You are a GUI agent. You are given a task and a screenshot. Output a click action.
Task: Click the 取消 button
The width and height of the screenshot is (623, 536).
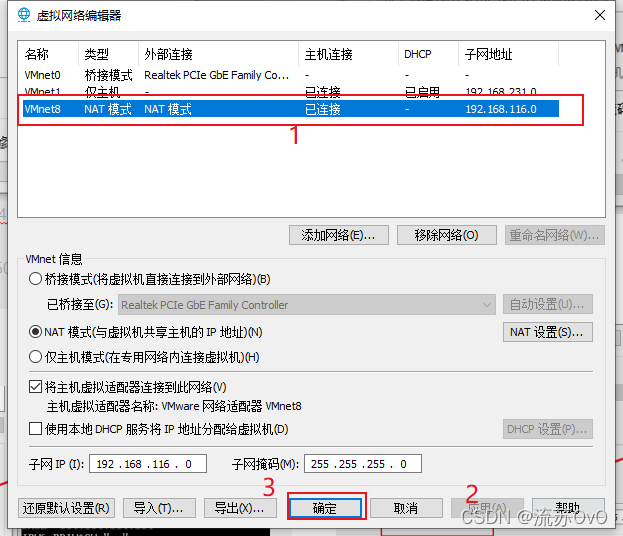pyautogui.click(x=406, y=508)
